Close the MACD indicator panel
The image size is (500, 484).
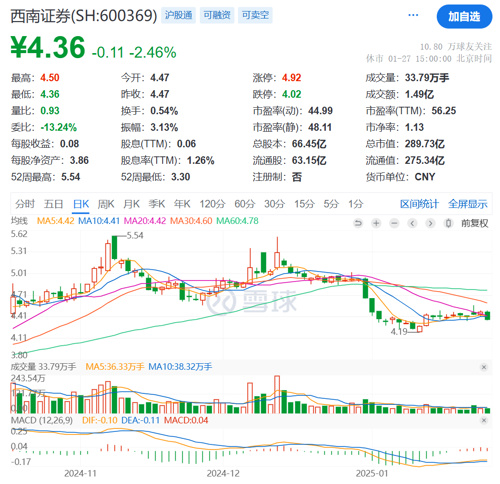[484, 420]
